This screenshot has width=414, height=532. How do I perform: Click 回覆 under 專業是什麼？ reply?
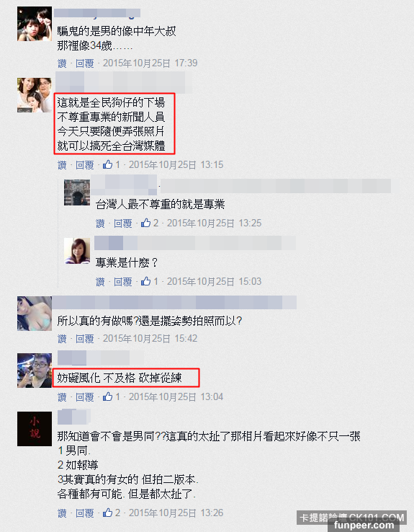122,282
